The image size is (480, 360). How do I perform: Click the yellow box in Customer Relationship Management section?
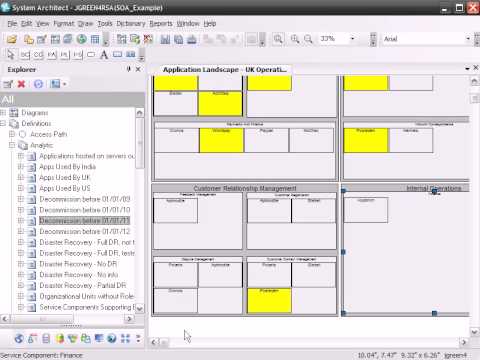[x=269, y=301]
